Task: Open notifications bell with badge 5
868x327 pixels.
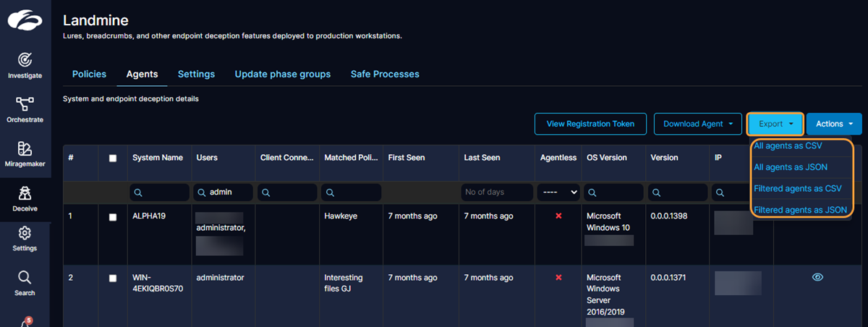Action: [25, 321]
